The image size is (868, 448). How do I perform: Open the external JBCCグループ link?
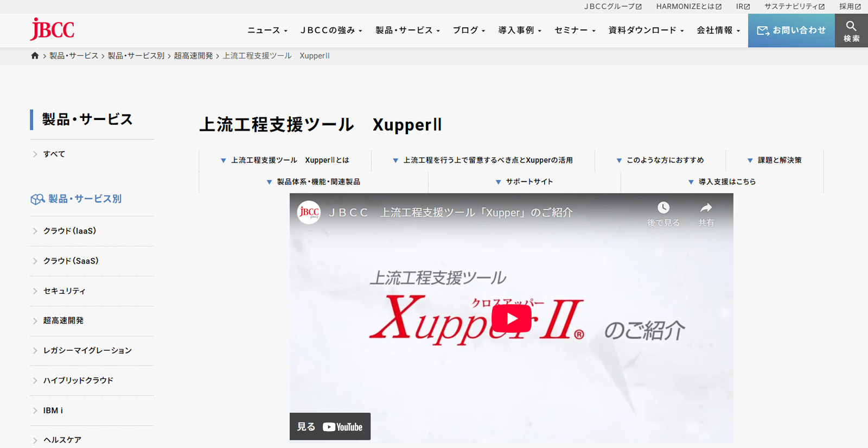point(612,7)
